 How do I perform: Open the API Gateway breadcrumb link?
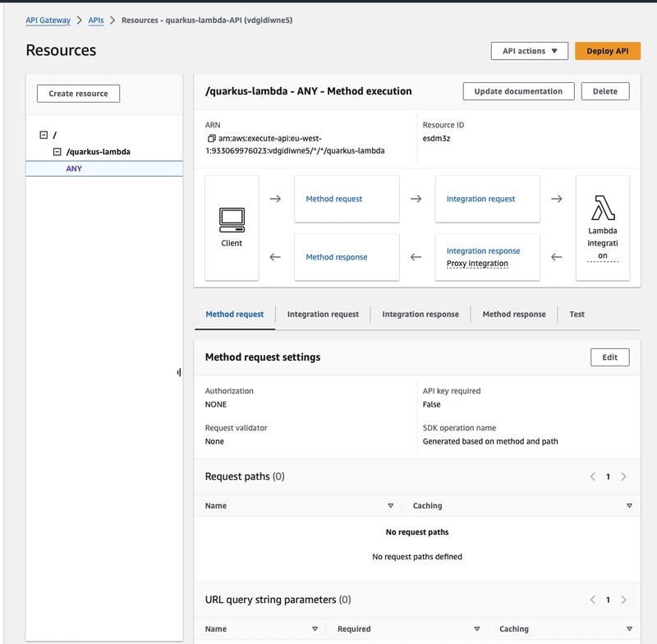coord(48,20)
